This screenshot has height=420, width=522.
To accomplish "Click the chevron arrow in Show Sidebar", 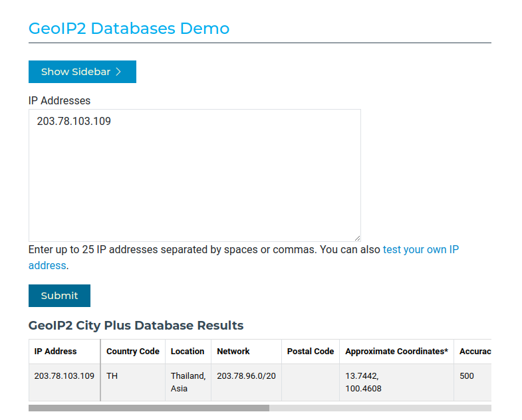I will point(119,72).
